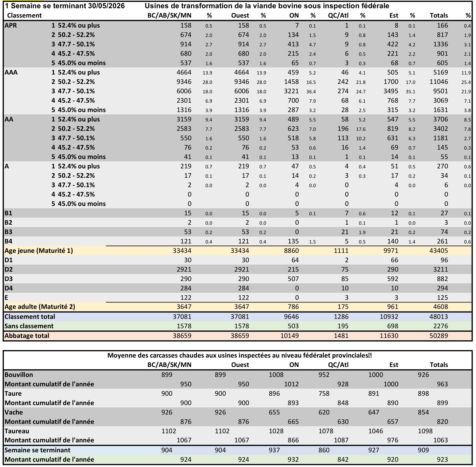Click the 'Sans classement' row label
476x467 pixels.
click(x=29, y=326)
